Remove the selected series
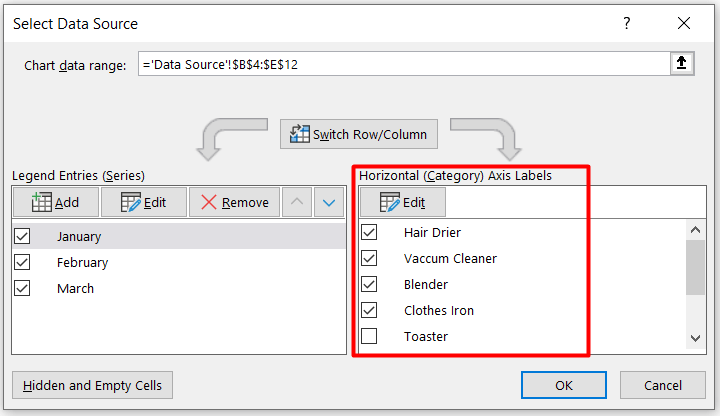 [235, 202]
